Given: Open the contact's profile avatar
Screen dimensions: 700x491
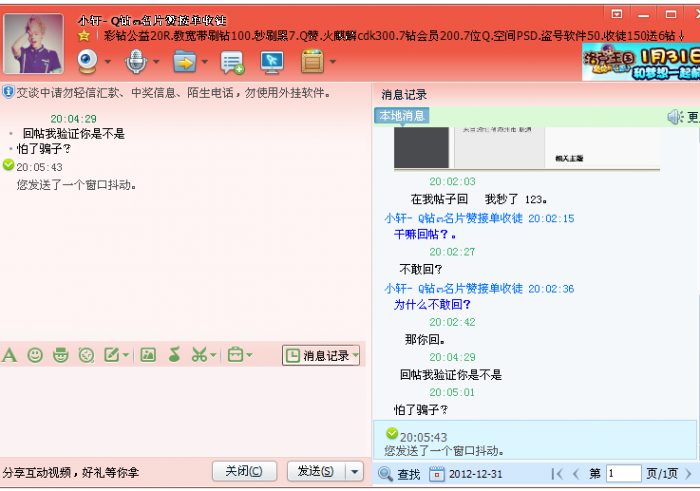Looking at the screenshot, I should (33, 43).
